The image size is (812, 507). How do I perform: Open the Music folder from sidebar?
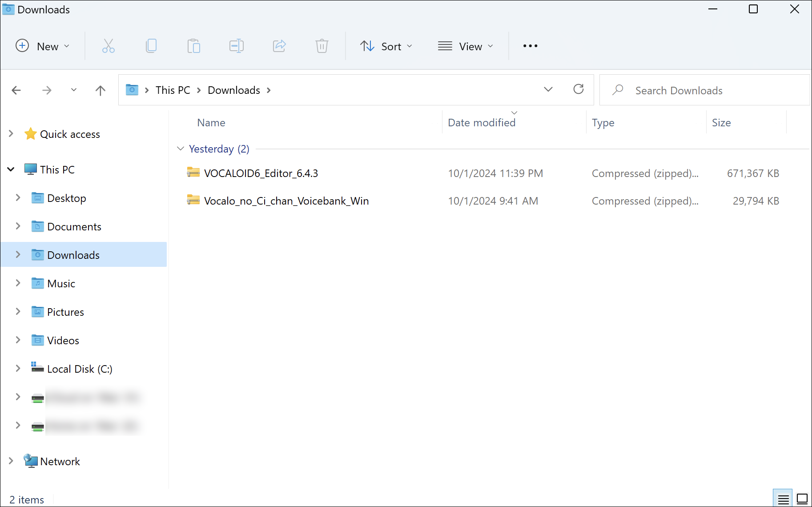[62, 283]
